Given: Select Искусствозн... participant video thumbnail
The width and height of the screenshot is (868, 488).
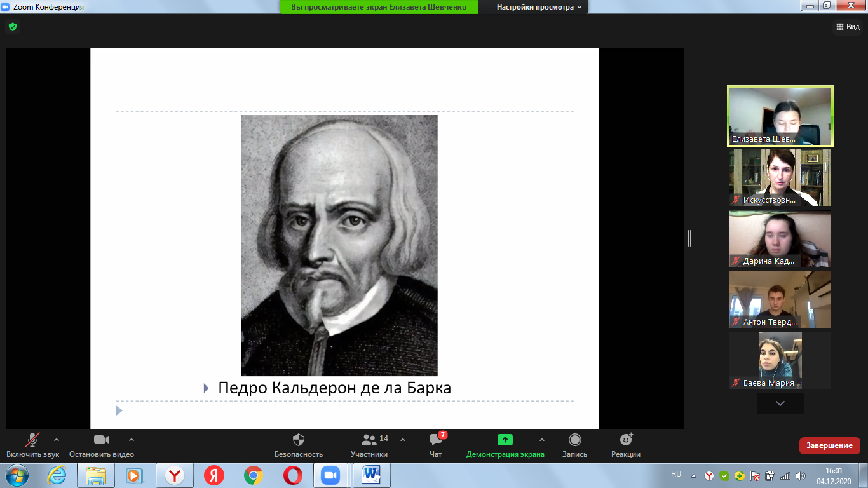Looking at the screenshot, I should click(780, 177).
